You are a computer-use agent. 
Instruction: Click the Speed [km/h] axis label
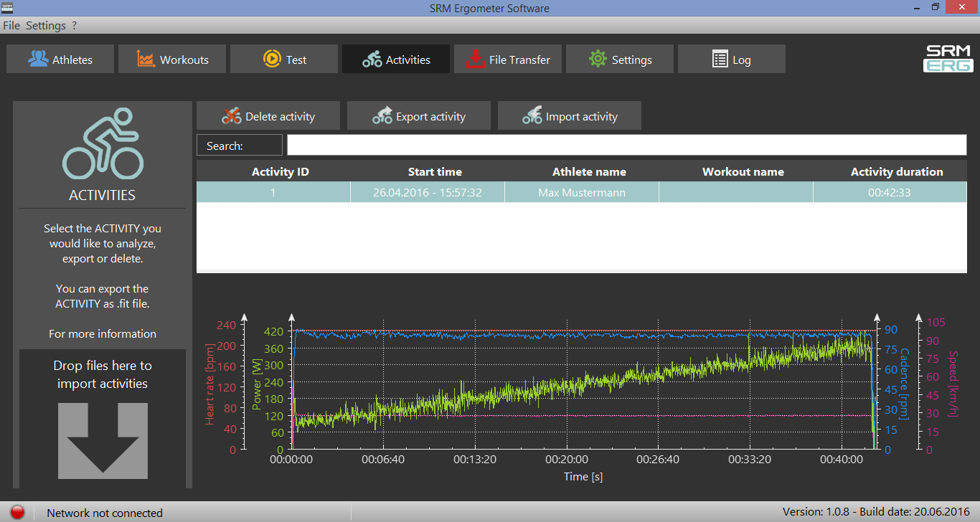click(953, 386)
